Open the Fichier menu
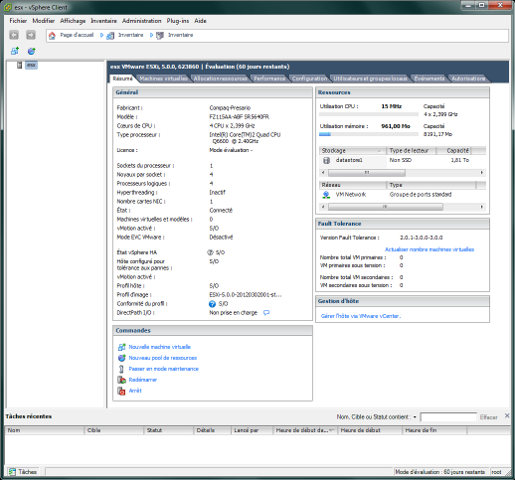The width and height of the screenshot is (515, 480). pyautogui.click(x=18, y=21)
